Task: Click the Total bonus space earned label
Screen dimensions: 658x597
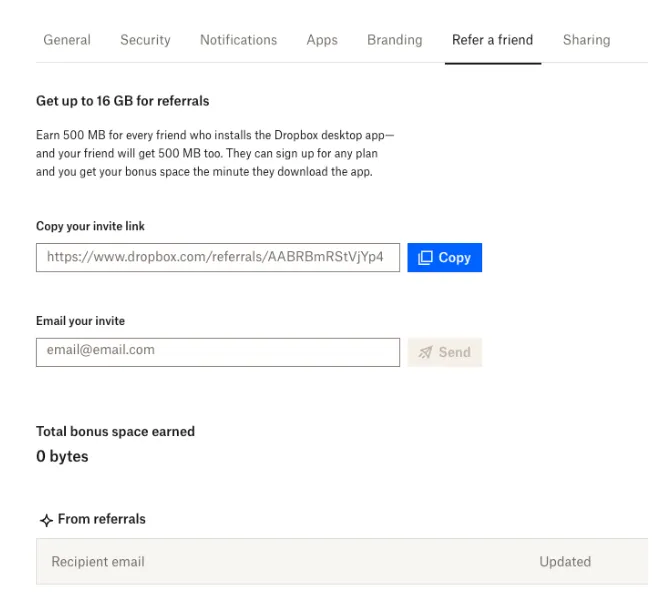Action: 115,432
